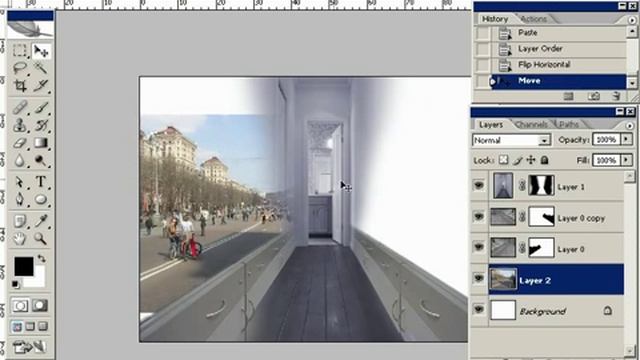Select the Crop tool

[x=19, y=85]
